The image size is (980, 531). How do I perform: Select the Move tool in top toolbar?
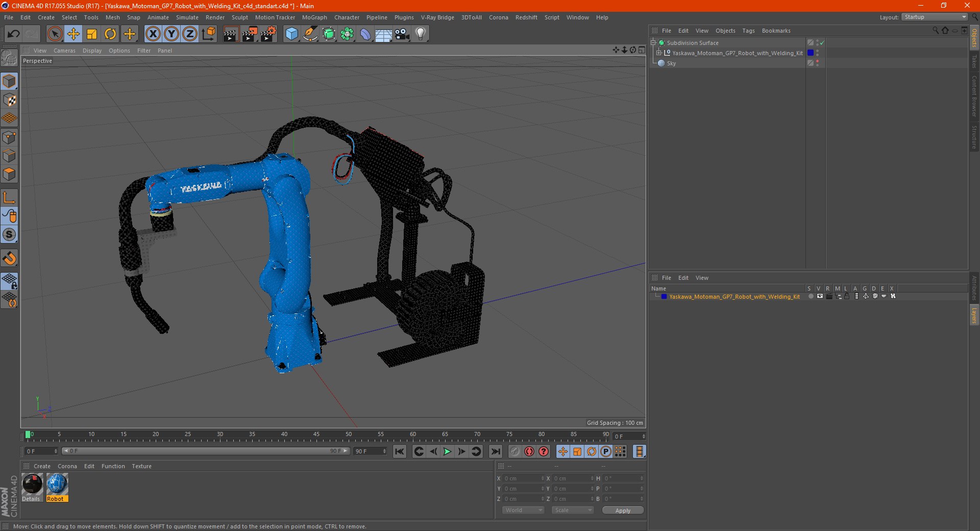[73, 34]
